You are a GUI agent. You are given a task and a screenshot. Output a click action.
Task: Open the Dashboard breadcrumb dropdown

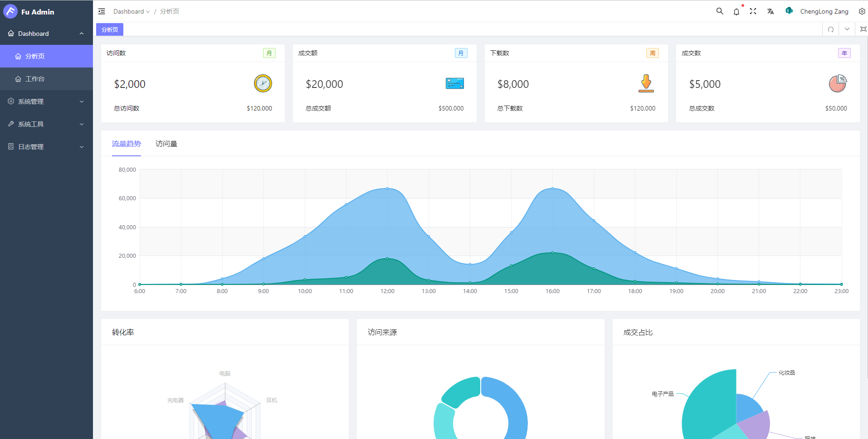click(132, 11)
